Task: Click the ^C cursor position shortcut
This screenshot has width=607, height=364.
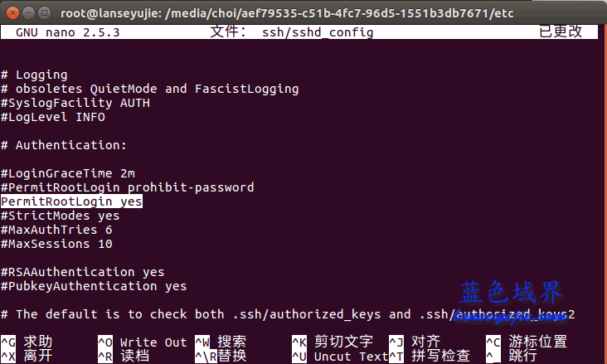Action: [x=527, y=342]
